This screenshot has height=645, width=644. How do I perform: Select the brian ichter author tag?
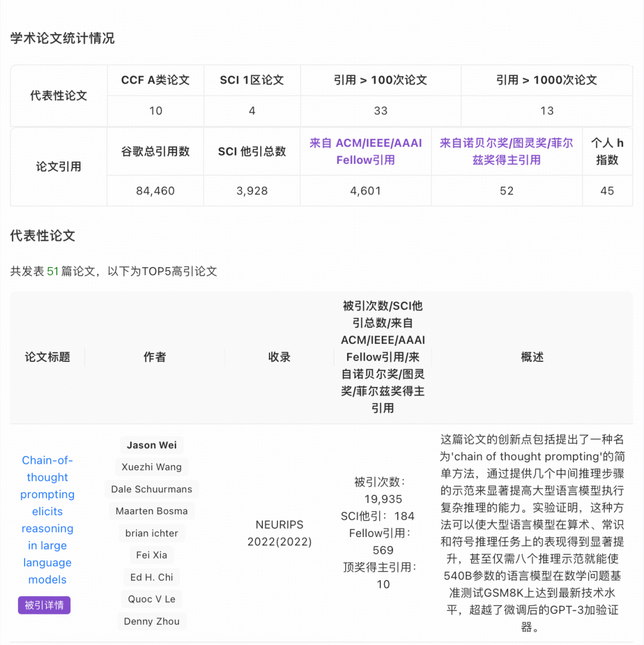pos(151,533)
